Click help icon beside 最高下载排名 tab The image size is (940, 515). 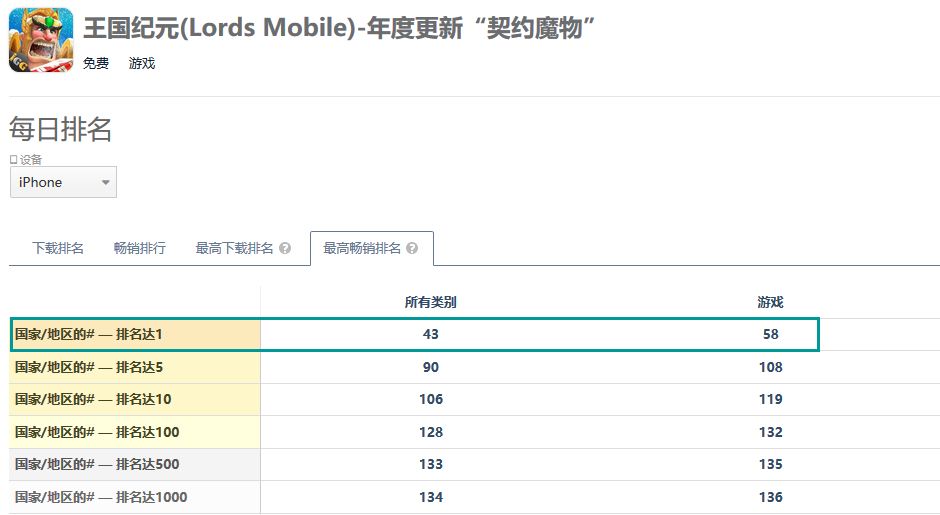click(x=285, y=249)
